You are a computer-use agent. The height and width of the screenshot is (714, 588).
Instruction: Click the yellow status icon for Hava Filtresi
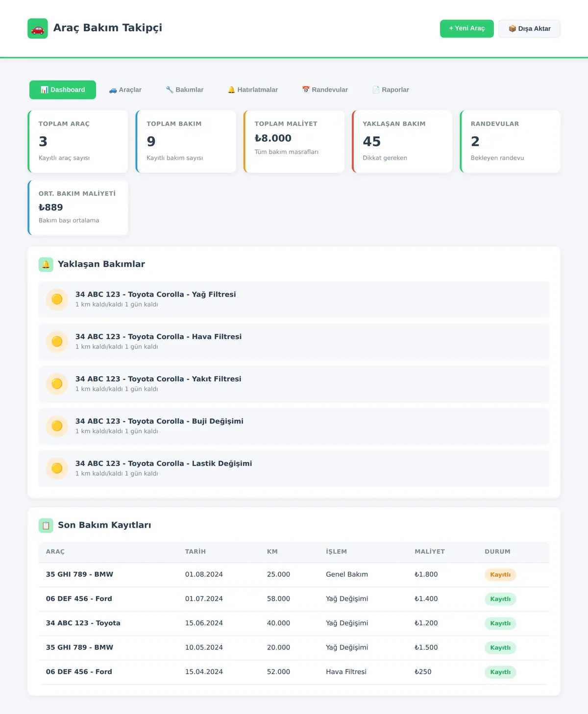click(x=57, y=342)
